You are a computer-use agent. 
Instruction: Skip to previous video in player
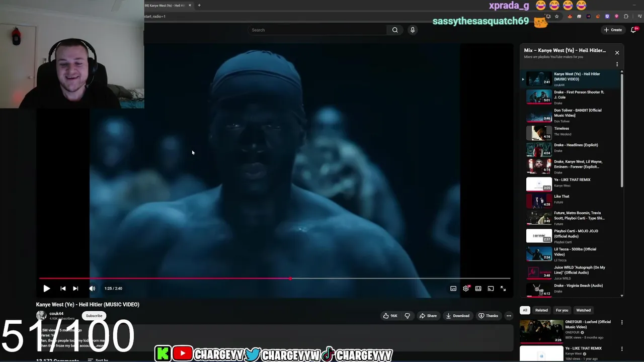[x=63, y=289]
